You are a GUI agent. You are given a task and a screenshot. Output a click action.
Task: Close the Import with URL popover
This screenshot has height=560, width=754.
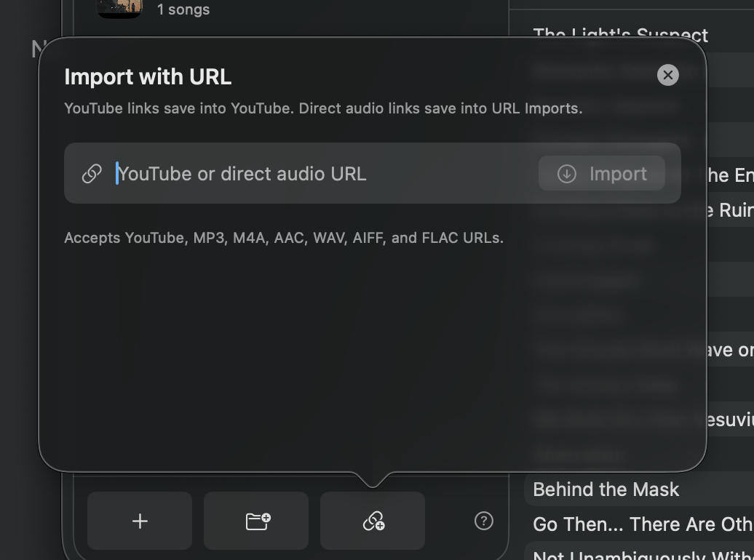pos(667,75)
